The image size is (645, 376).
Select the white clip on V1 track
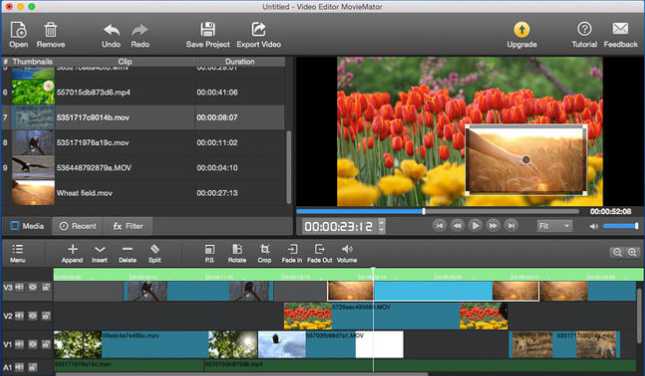coord(379,344)
